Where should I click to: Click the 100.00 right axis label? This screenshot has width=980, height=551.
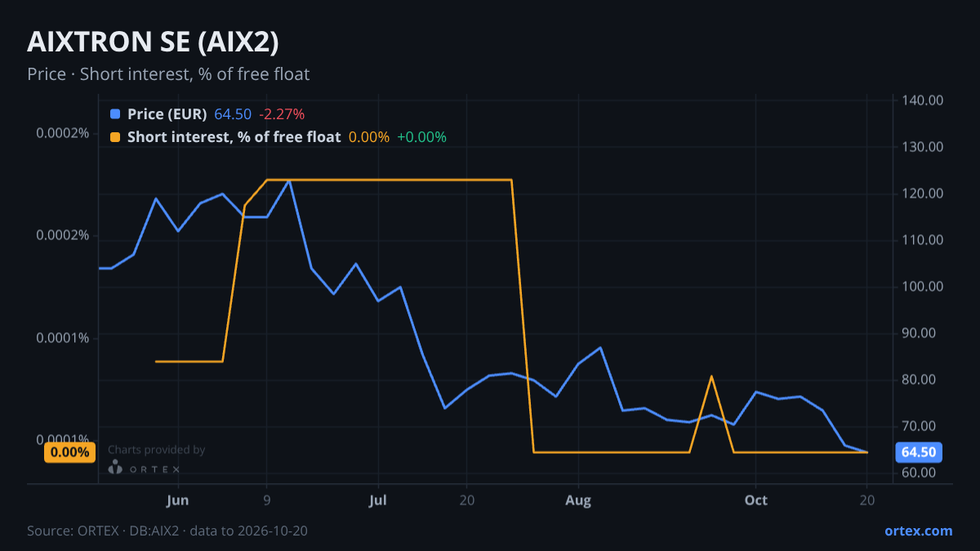[924, 287]
